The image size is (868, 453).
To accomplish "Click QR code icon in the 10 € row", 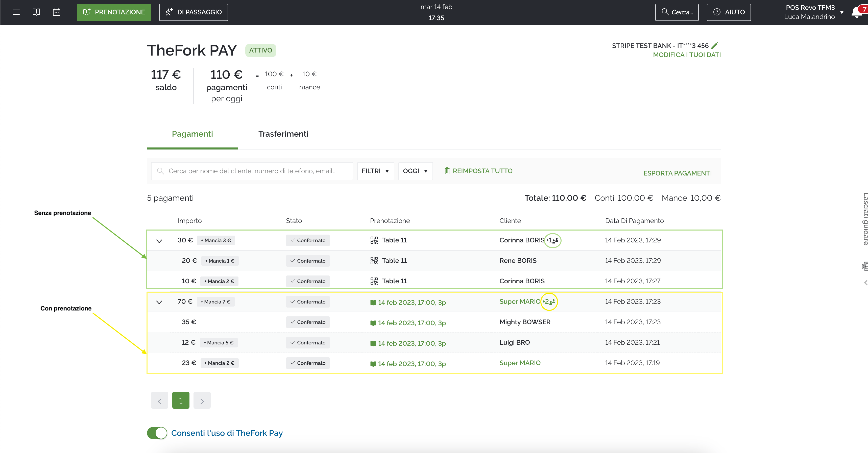I will click(374, 281).
